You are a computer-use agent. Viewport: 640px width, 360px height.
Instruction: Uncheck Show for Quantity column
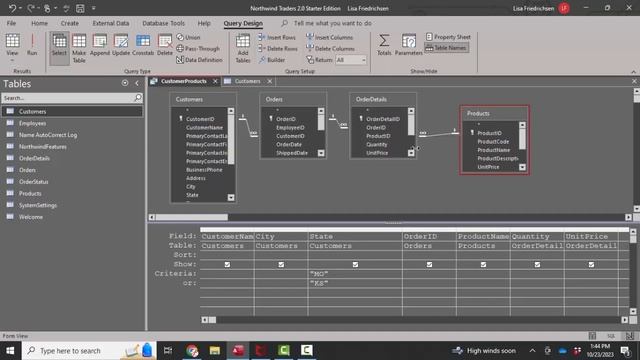537,264
